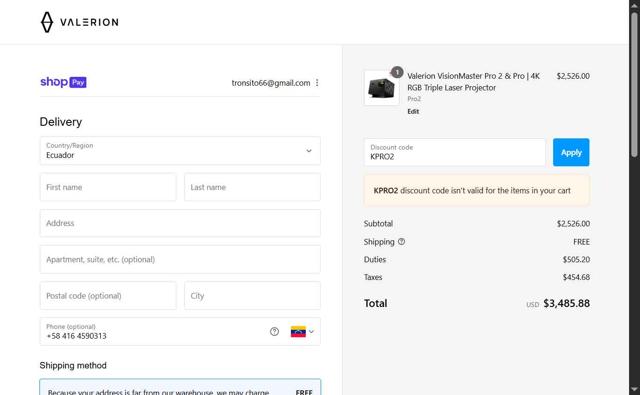640x395 pixels.
Task: Click the First name field
Action: 108,187
